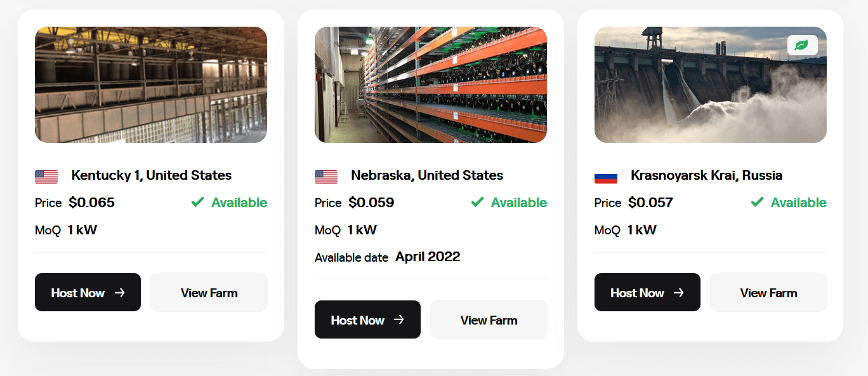Click the green checkmark on Nebraska card
Image resolution: width=868 pixels, height=376 pixels.
pyautogui.click(x=477, y=202)
